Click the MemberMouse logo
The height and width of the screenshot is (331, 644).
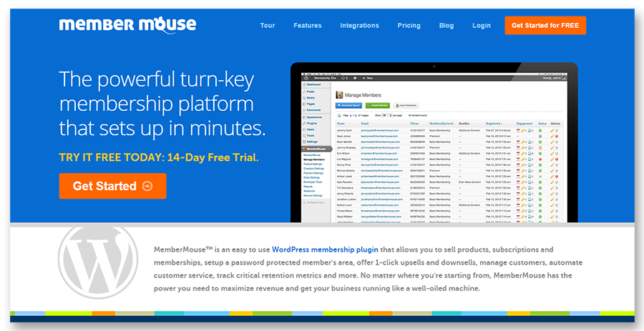[x=127, y=25]
